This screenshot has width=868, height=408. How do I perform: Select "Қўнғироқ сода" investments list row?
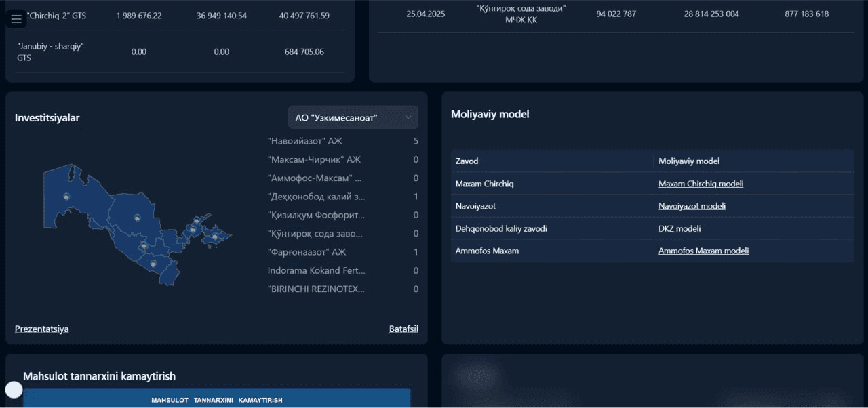343,233
